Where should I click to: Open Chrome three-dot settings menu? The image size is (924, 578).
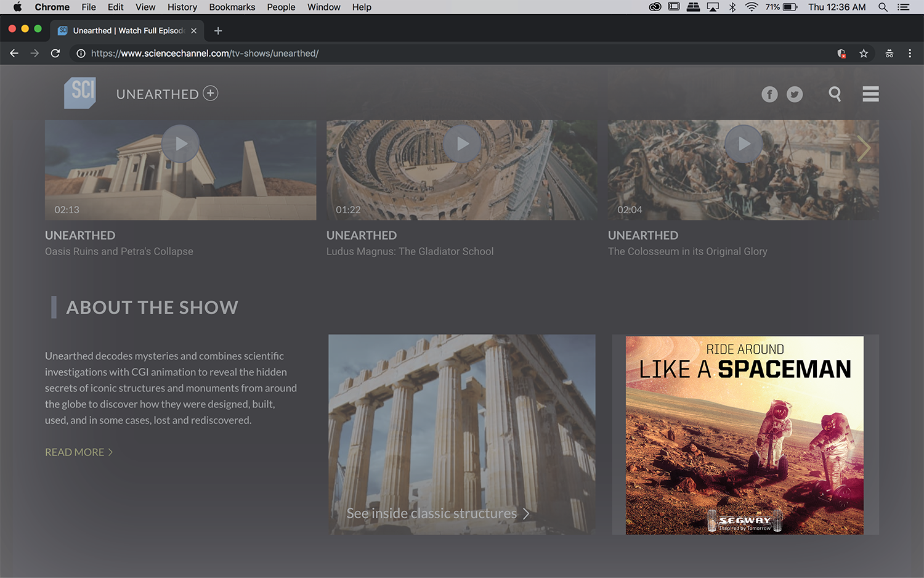click(x=910, y=54)
